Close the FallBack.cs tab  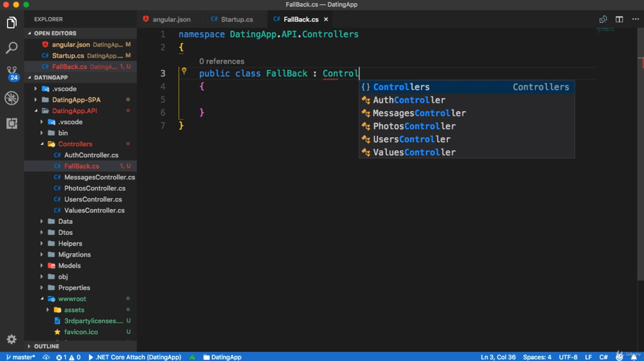[326, 19]
